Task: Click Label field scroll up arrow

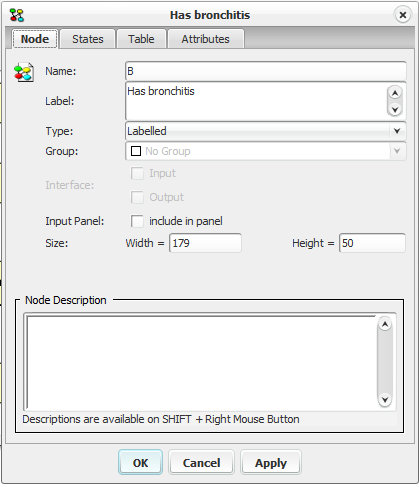Action: 395,93
